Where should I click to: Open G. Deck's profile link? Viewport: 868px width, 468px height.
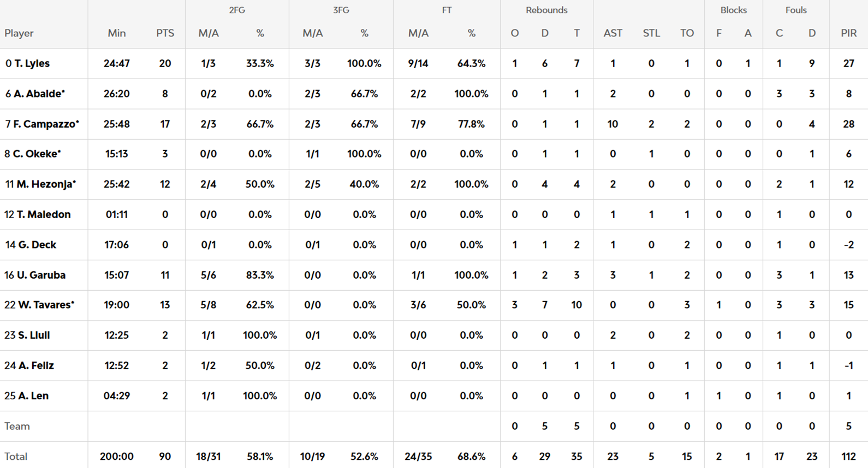click(37, 245)
